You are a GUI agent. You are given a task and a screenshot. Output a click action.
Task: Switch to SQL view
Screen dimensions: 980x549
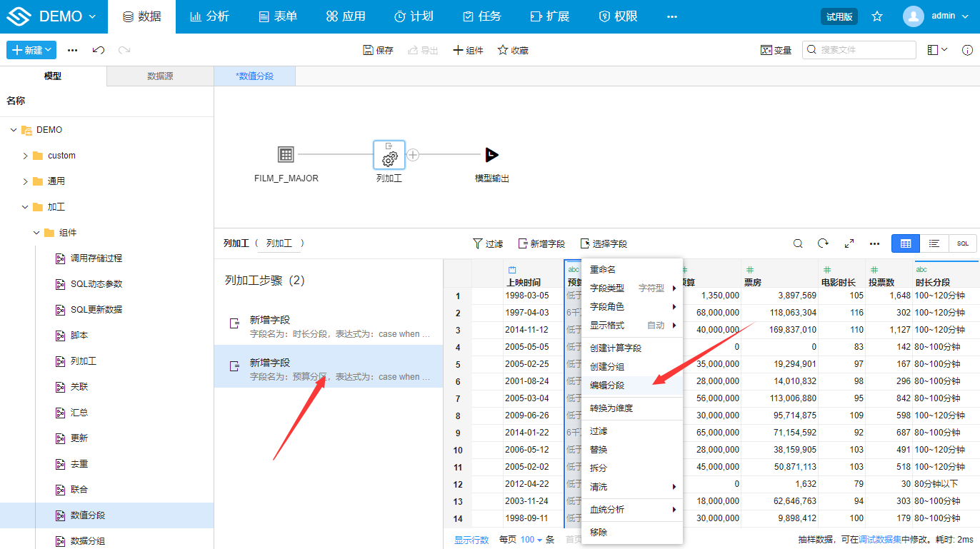click(963, 243)
